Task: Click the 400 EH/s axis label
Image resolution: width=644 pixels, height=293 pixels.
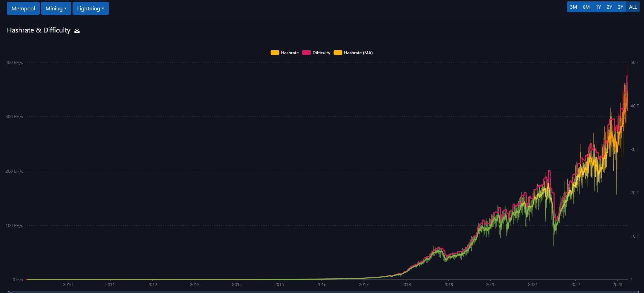Action: (x=14, y=63)
